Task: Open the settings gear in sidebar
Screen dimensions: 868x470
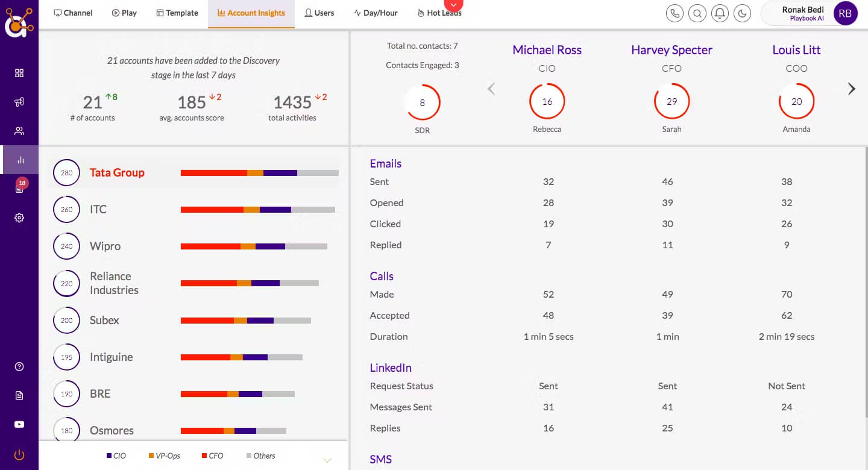Action: point(19,218)
